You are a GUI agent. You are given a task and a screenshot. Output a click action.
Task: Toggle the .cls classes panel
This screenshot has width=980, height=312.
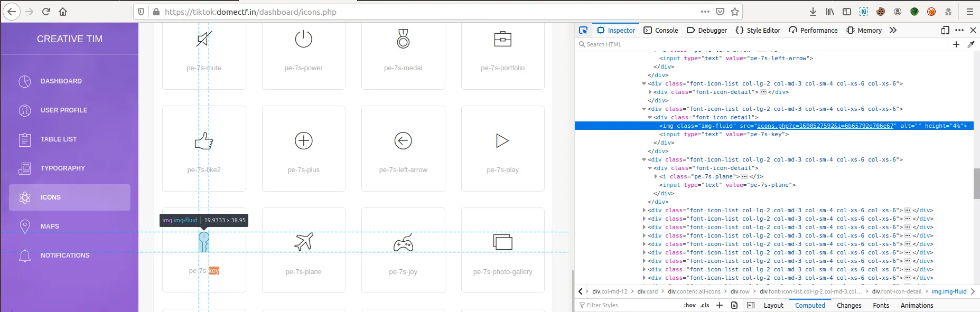[x=705, y=305]
